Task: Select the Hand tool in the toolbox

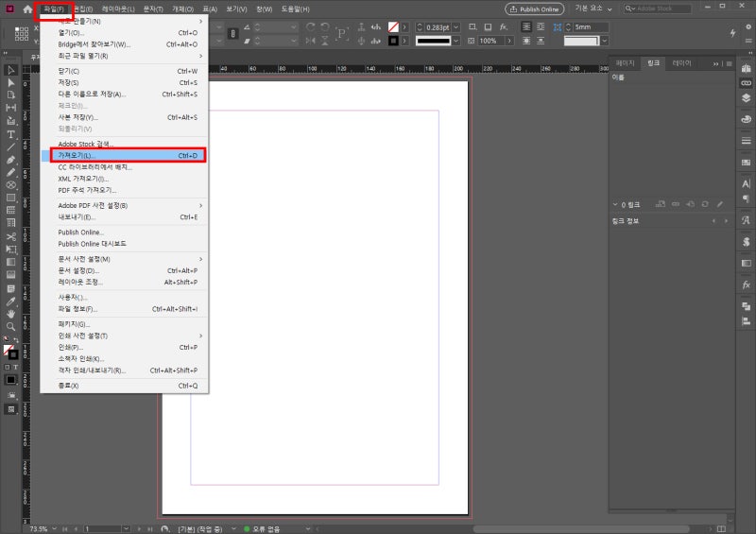Action: 11,313
